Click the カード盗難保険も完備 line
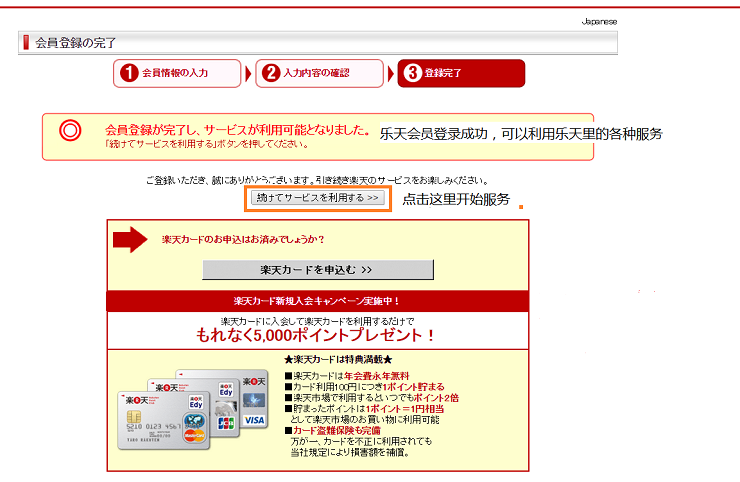The width and height of the screenshot is (740, 482). pos(333,431)
